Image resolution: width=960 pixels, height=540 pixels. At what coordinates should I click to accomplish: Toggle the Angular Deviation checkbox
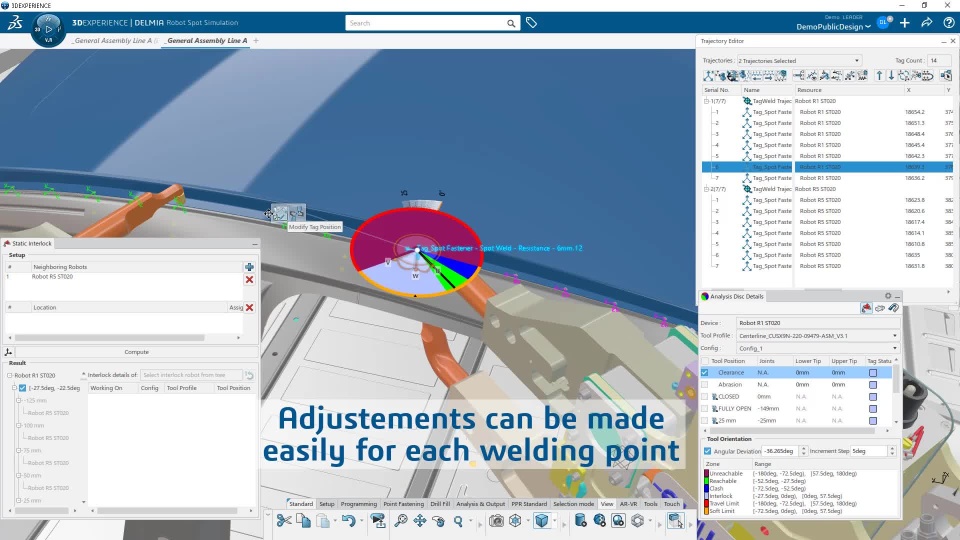click(x=708, y=451)
